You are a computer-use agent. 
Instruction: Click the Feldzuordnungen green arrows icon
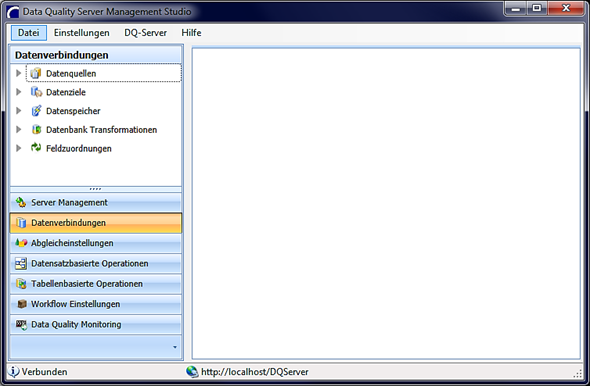coord(36,148)
